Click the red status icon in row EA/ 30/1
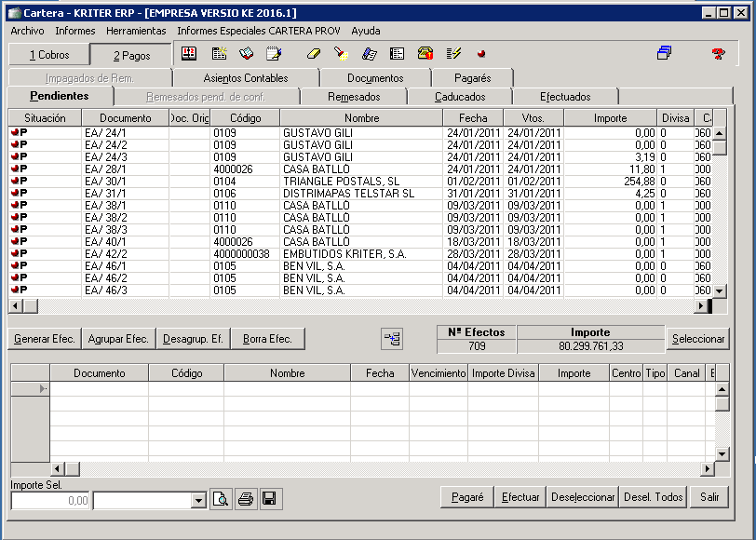The width and height of the screenshot is (756, 540). (15, 181)
